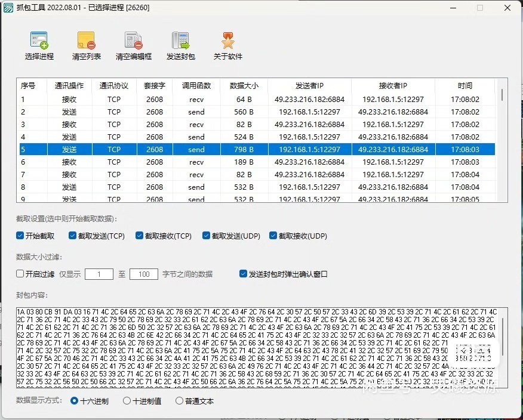Toggle 截取发送(UDP) checkbox
Viewport: 523px width, 420px height.
pyautogui.click(x=206, y=236)
